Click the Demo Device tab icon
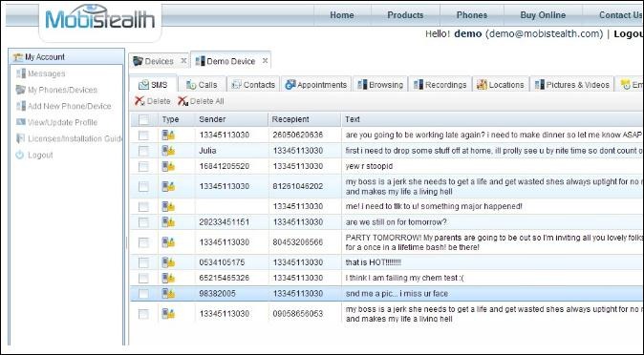 click(200, 61)
